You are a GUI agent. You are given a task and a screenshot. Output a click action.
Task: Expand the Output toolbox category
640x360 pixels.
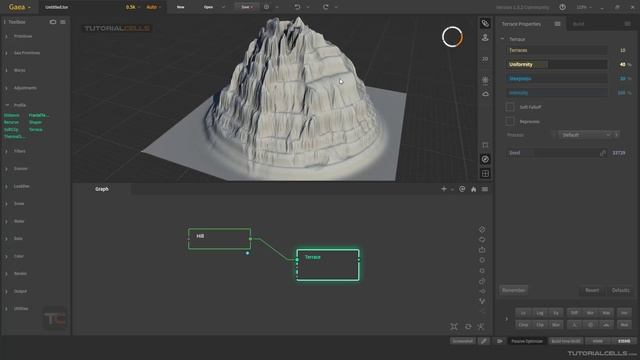(20, 291)
